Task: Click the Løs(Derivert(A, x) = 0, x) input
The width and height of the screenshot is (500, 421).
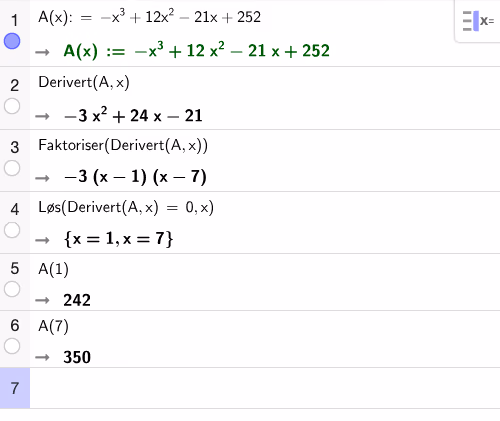Action: [126, 207]
